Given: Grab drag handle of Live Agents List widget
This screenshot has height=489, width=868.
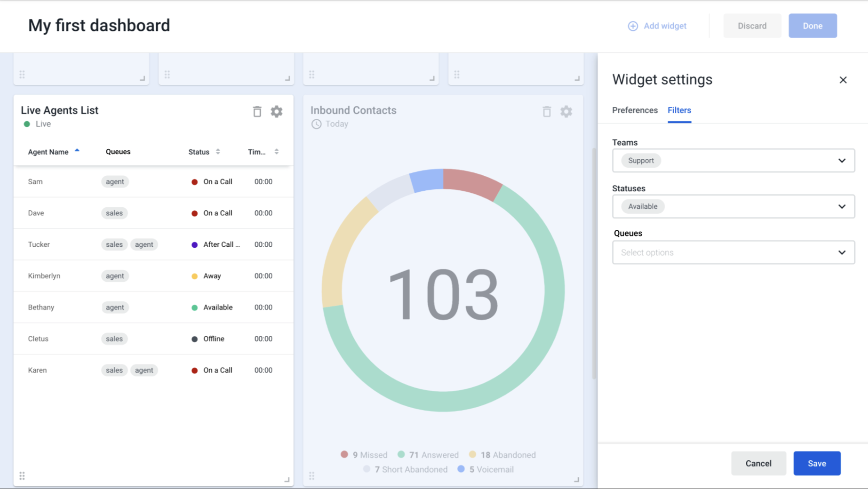Looking at the screenshot, I should tap(22, 476).
